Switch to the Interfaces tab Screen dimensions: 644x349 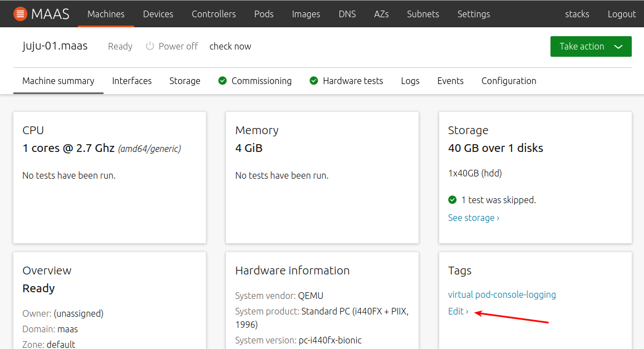[x=132, y=81]
